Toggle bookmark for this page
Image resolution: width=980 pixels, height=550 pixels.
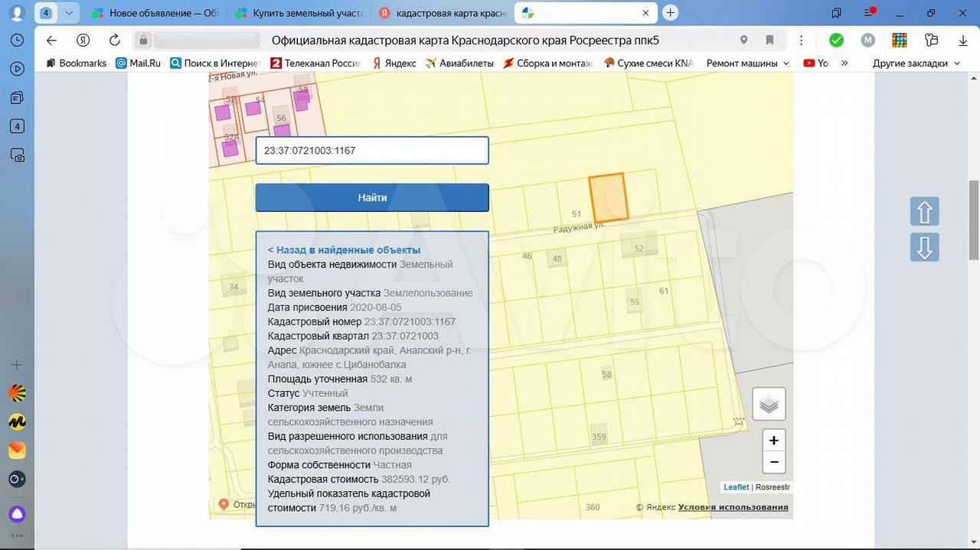(x=769, y=41)
